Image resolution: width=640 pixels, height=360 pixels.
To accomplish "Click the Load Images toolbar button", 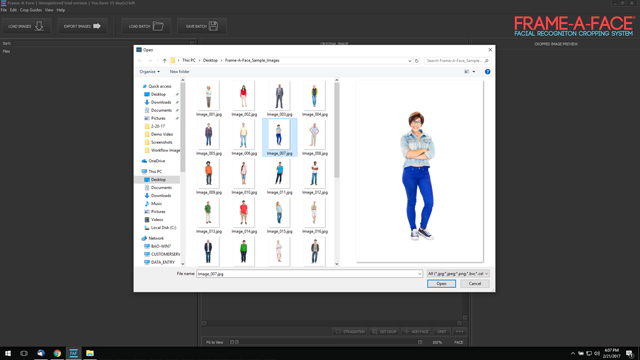I will [x=27, y=26].
